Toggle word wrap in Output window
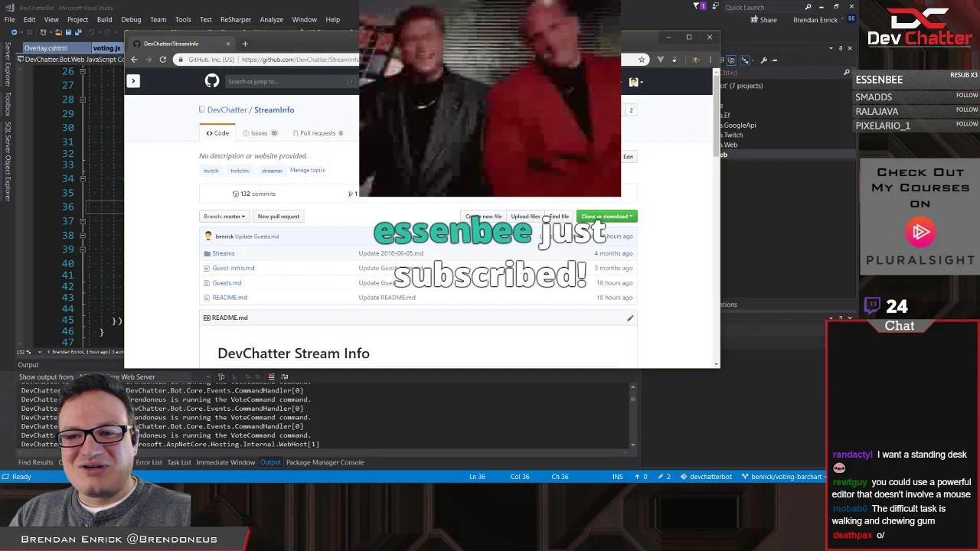Viewport: 980px width, 551px height. coord(284,377)
